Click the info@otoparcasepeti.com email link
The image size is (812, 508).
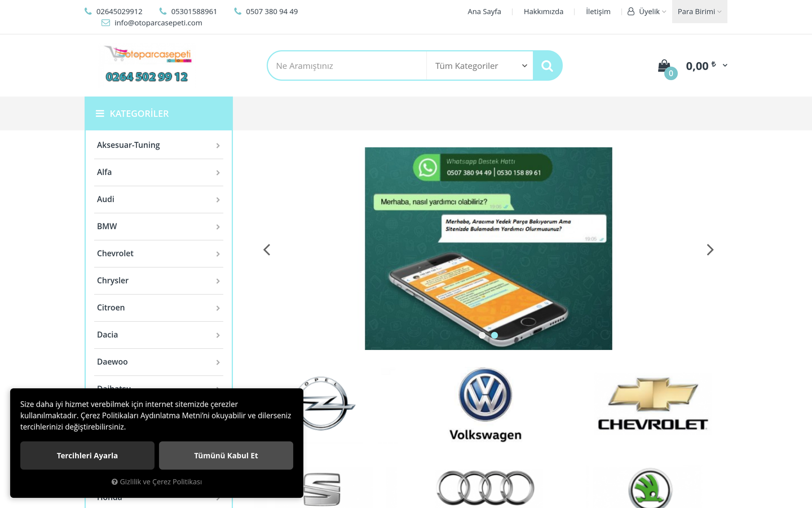(158, 23)
